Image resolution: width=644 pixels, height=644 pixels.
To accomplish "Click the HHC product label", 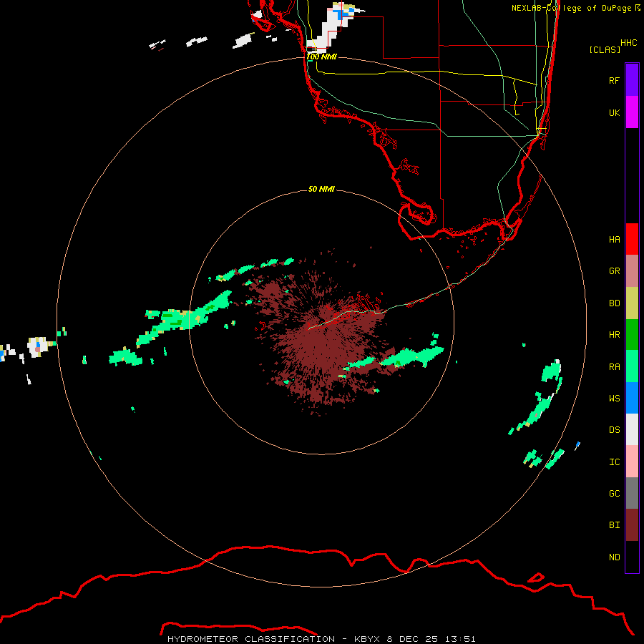I will pos(628,43).
